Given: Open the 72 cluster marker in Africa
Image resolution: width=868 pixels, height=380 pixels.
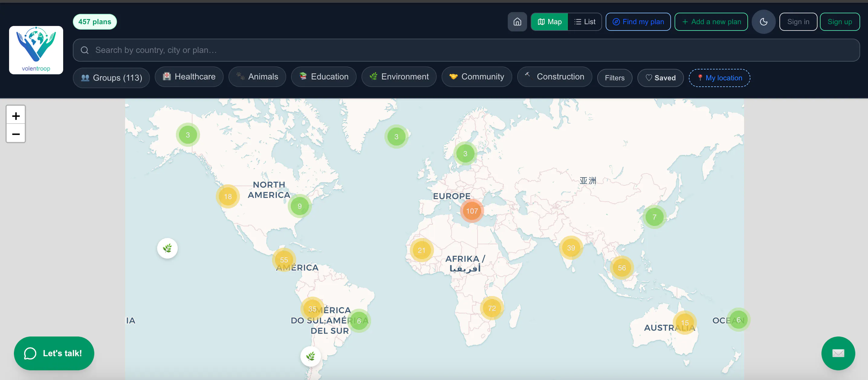Looking at the screenshot, I should (492, 308).
